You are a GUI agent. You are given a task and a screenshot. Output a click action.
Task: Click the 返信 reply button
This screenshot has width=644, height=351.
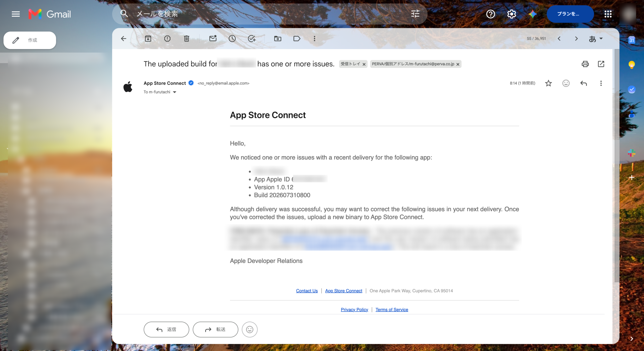166,329
